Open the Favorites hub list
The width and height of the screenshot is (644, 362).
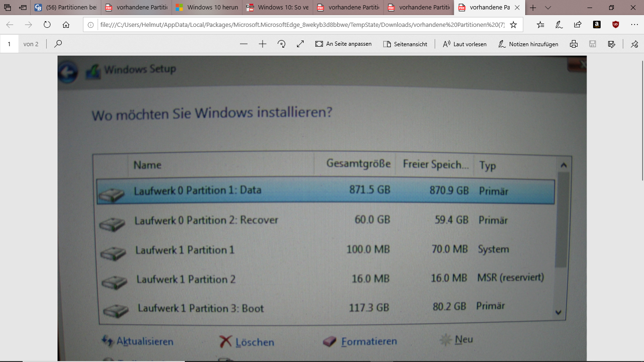pos(540,25)
